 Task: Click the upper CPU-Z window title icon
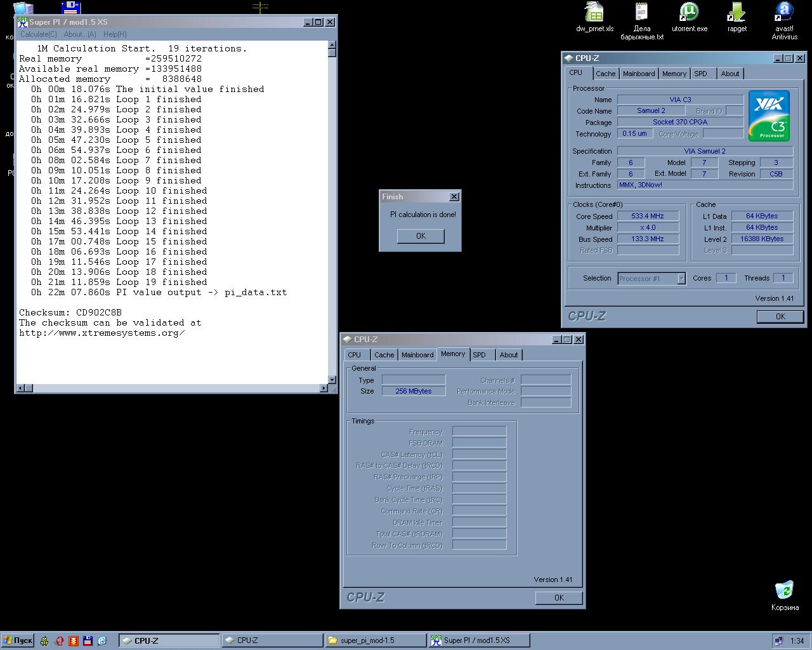(x=568, y=58)
